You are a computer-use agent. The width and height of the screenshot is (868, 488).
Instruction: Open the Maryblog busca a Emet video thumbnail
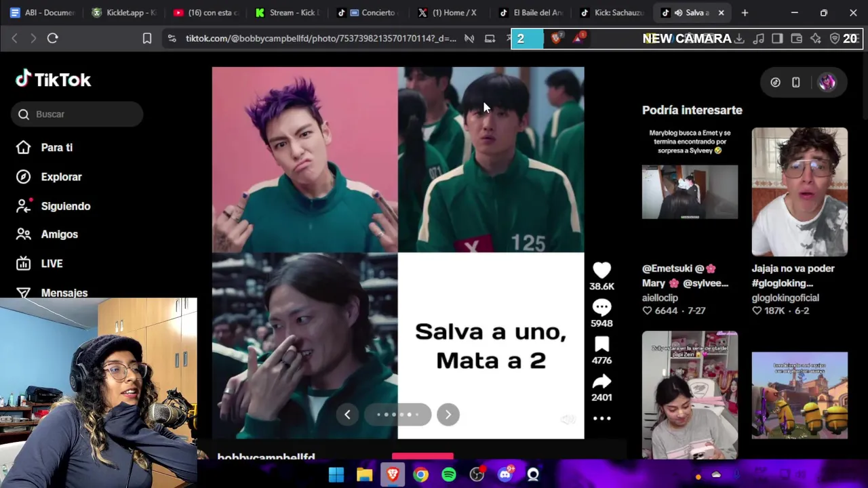(690, 191)
